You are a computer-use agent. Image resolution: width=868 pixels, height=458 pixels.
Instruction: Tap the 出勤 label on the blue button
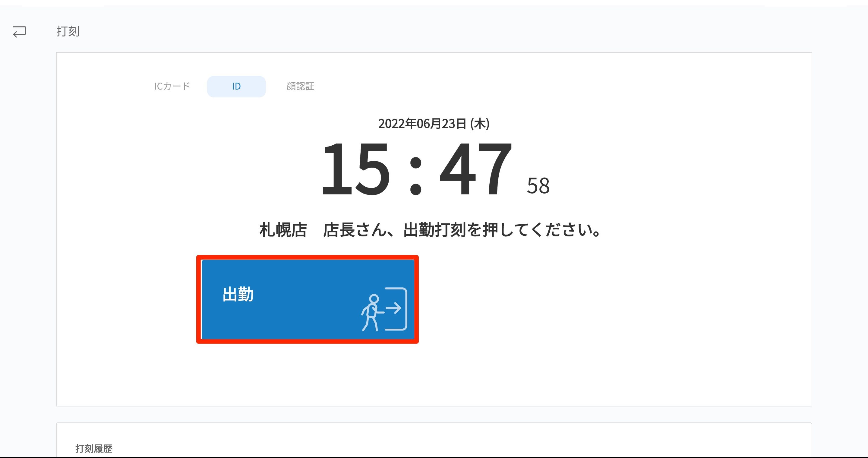pos(238,294)
